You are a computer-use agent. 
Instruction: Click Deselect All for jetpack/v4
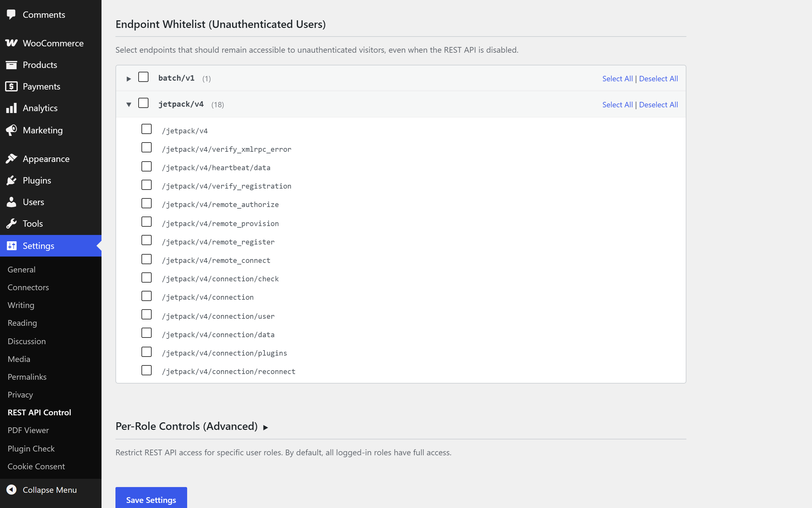(658, 104)
